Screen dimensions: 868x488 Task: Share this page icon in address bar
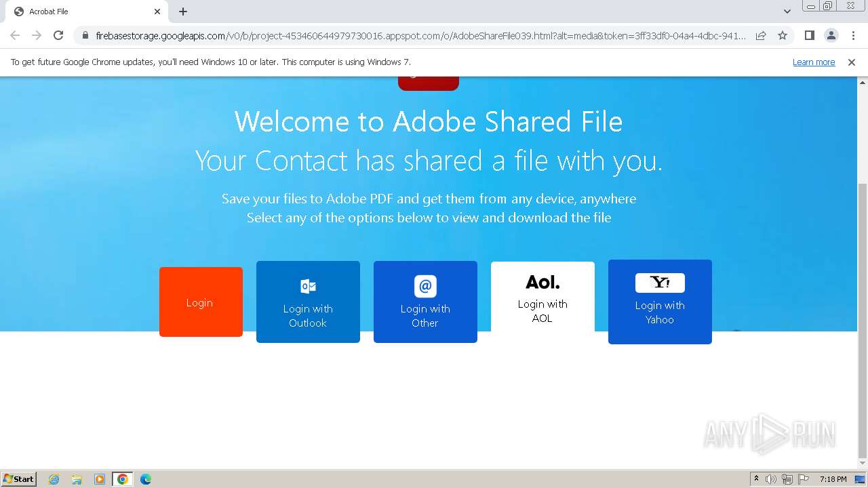[761, 35]
